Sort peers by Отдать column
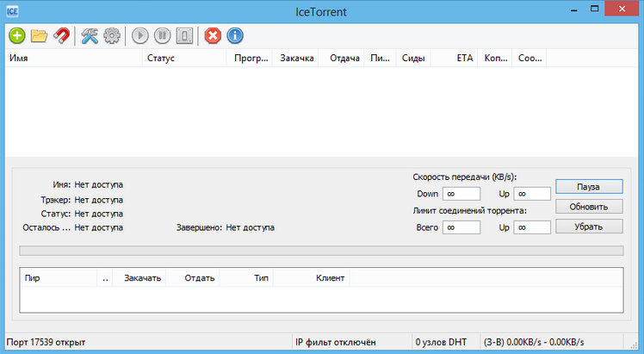Image resolution: width=644 pixels, height=354 pixels. point(193,278)
